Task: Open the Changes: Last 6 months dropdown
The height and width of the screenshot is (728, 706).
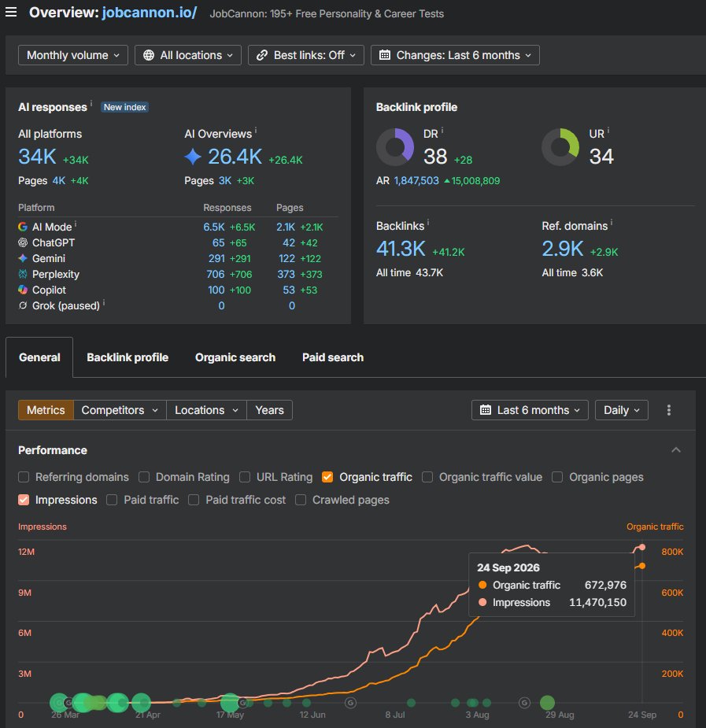Action: (455, 55)
